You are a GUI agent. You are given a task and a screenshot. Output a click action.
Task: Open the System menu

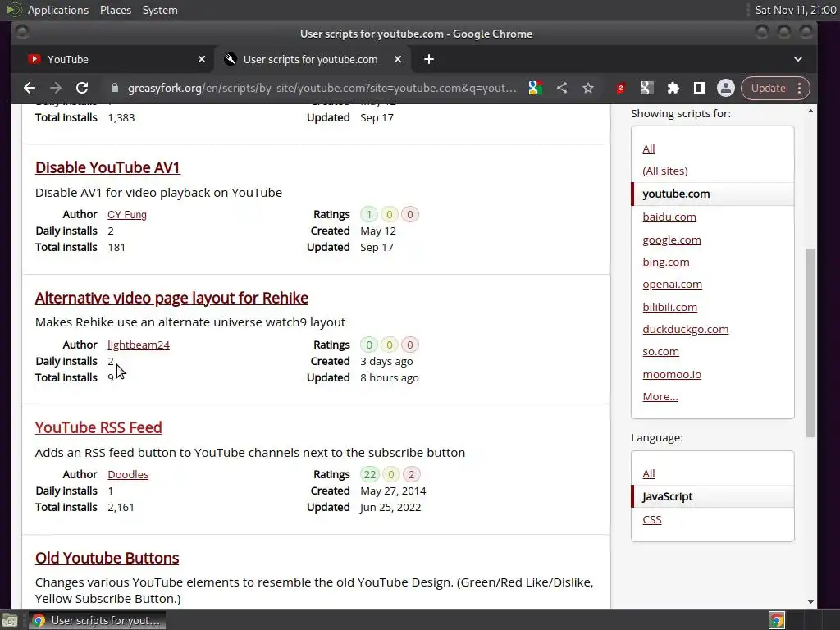[x=160, y=10]
